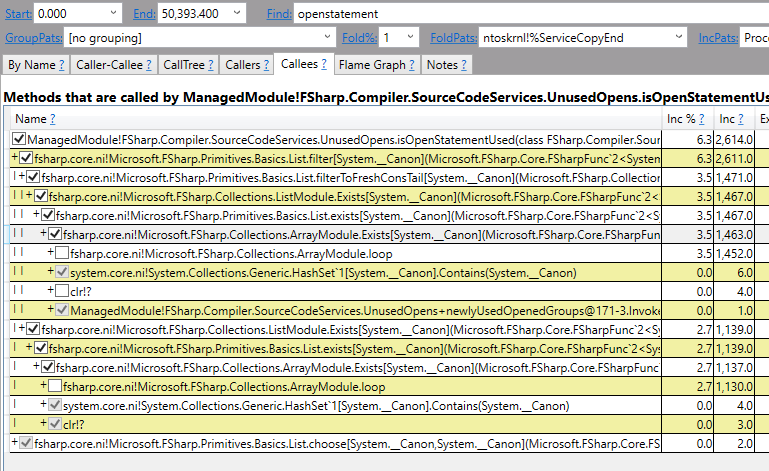769x471 pixels.
Task: Toggle checkbox on filterToFreshConsTail row
Action: point(33,177)
